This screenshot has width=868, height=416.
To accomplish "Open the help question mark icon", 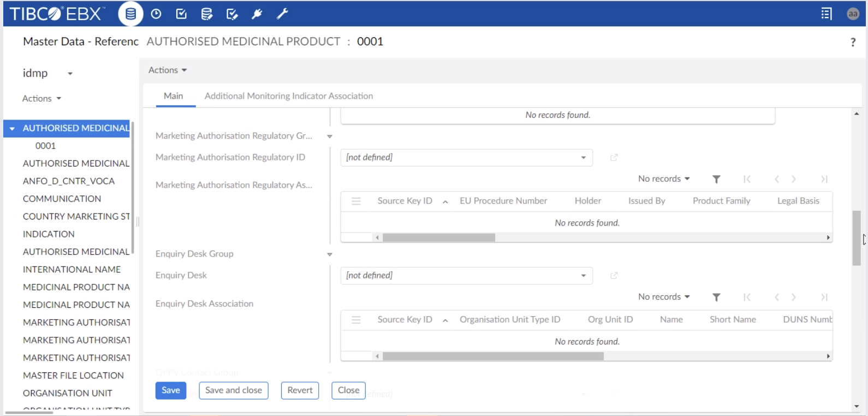I will point(853,42).
